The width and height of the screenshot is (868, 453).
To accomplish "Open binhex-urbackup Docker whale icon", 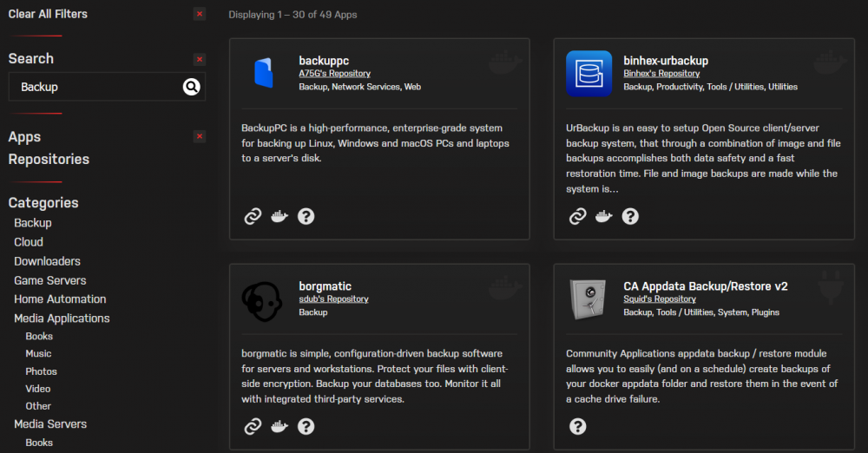I will coord(604,216).
